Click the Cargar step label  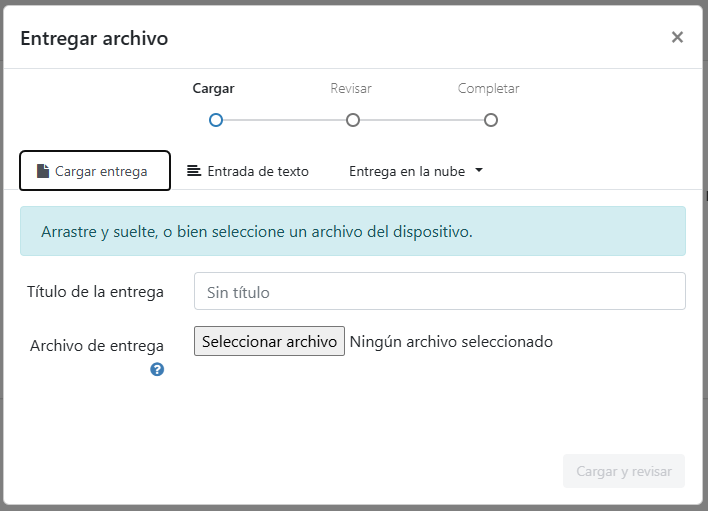coord(213,89)
